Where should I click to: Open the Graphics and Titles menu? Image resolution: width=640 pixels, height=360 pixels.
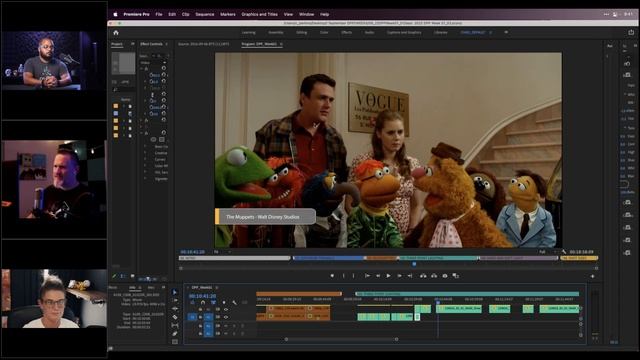click(259, 14)
